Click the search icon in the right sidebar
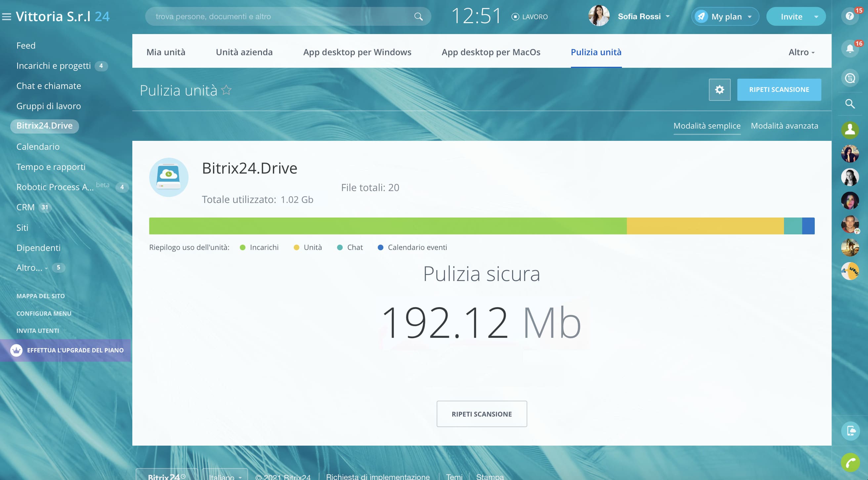 point(850,104)
